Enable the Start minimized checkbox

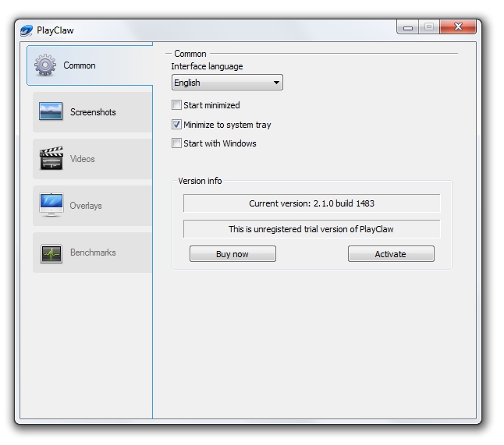pos(176,105)
